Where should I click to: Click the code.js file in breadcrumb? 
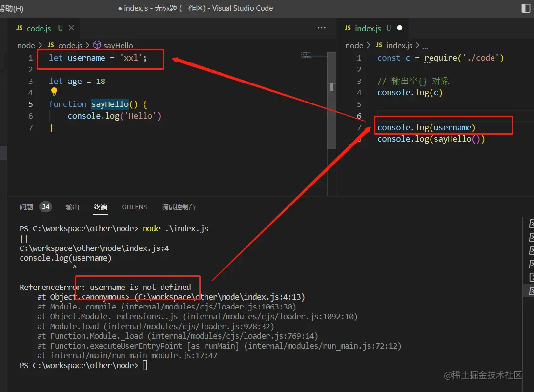[x=70, y=45]
